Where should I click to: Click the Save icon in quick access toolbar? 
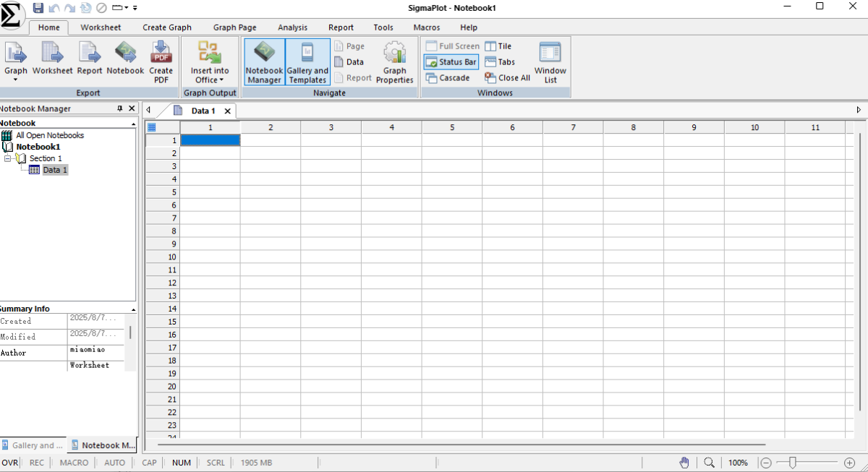[38, 7]
